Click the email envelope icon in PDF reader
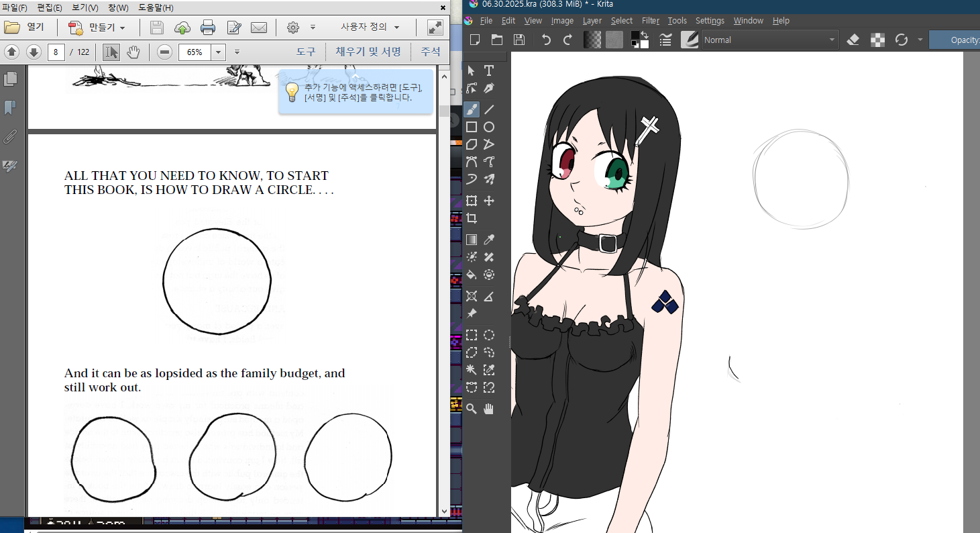This screenshot has height=533, width=980. (x=259, y=28)
